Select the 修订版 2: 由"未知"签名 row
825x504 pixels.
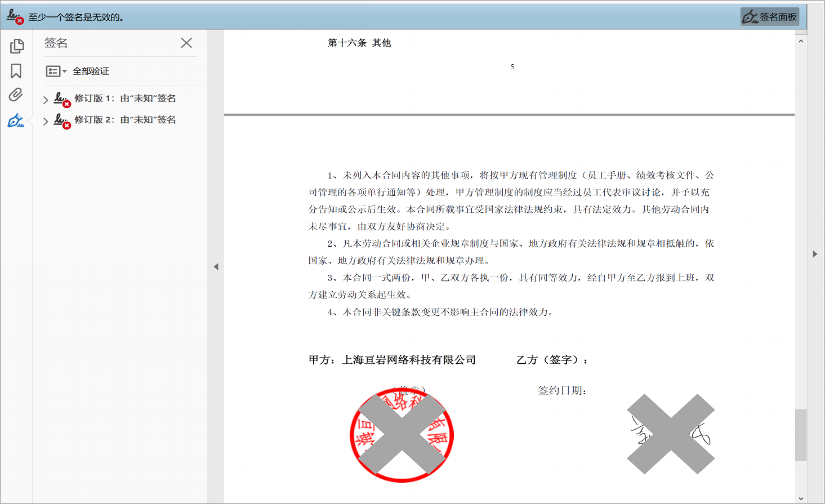point(125,119)
